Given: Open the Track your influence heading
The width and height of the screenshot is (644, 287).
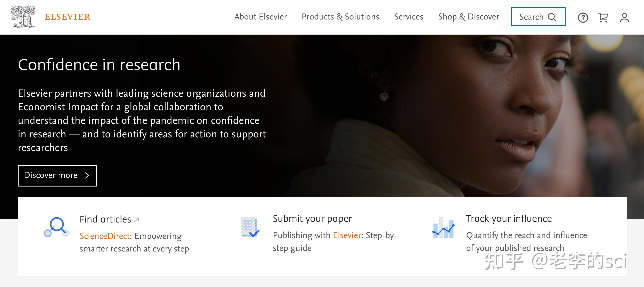Looking at the screenshot, I should tap(509, 219).
